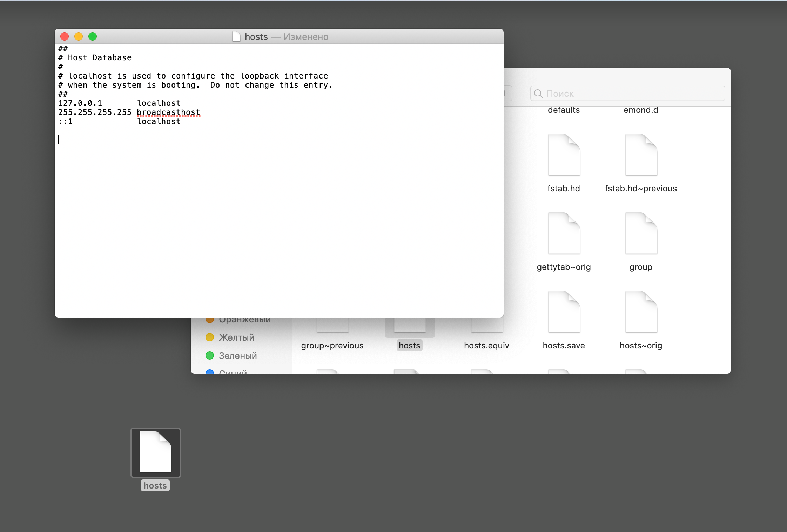Click the selected hosts file in Finder
The width and height of the screenshot is (787, 532).
point(409,345)
